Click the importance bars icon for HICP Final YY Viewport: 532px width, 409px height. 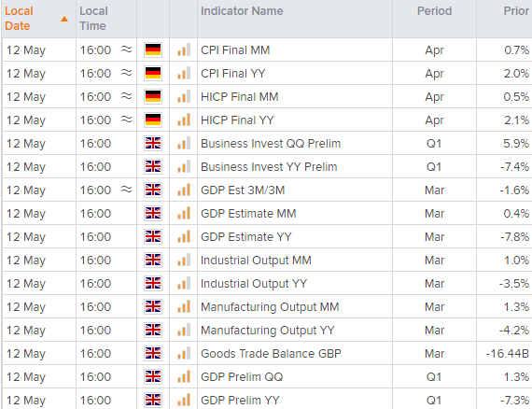tap(184, 120)
